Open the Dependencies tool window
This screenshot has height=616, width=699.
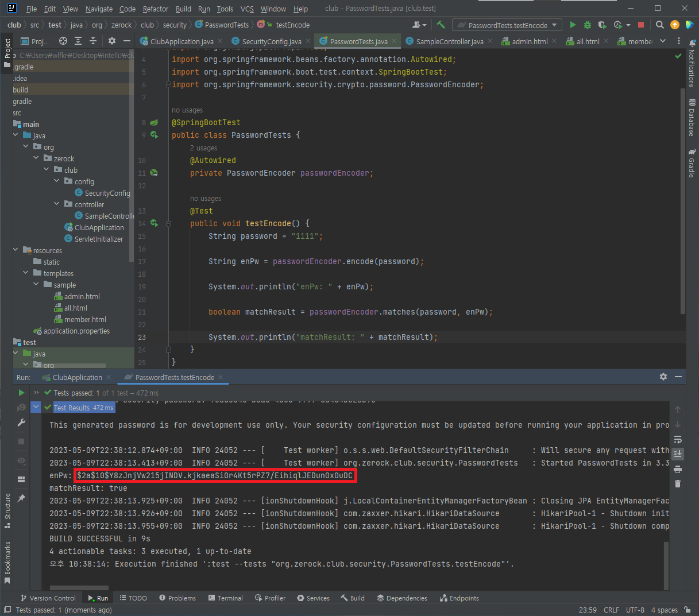coord(402,598)
